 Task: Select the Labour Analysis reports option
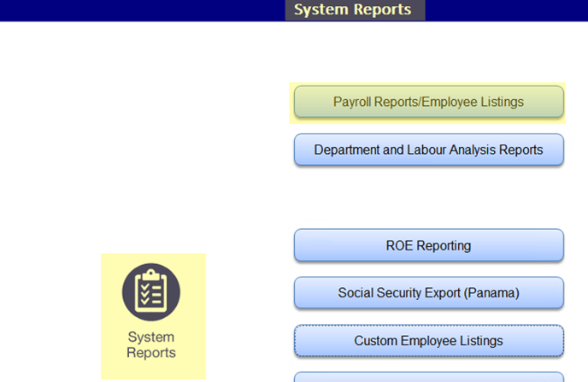(428, 150)
